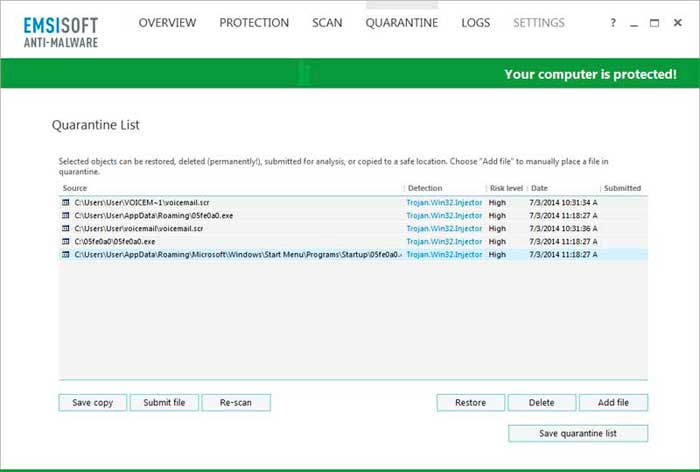Click the Add file button

(613, 403)
